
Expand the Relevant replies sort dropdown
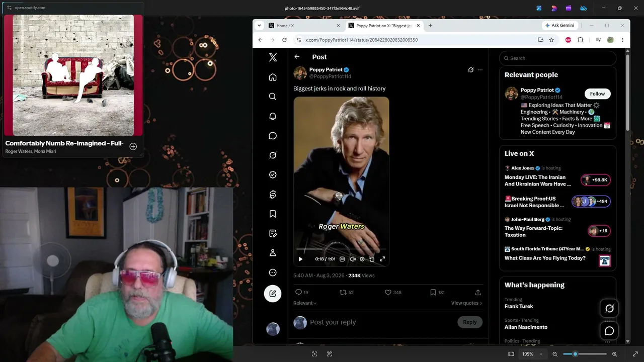coord(305,303)
